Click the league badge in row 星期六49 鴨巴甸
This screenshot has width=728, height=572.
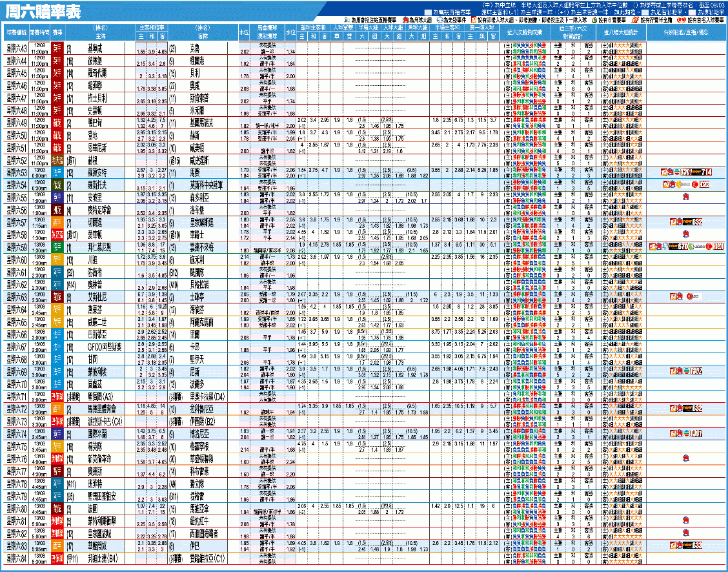click(x=57, y=123)
